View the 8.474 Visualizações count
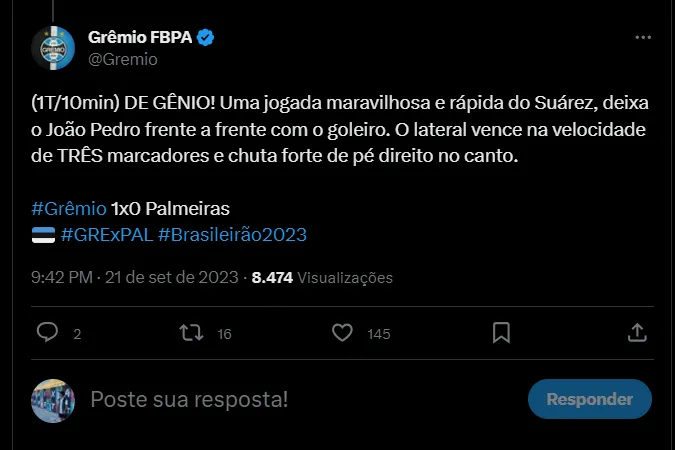This screenshot has width=675, height=450. tap(322, 277)
